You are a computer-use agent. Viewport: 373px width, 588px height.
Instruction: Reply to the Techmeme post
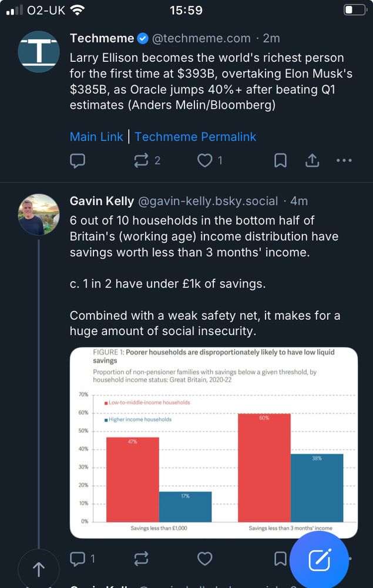[78, 161]
